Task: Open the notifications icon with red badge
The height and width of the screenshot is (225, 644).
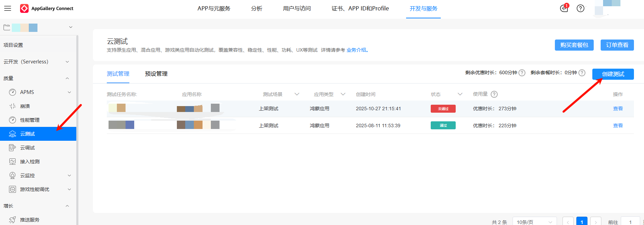Action: pyautogui.click(x=564, y=8)
